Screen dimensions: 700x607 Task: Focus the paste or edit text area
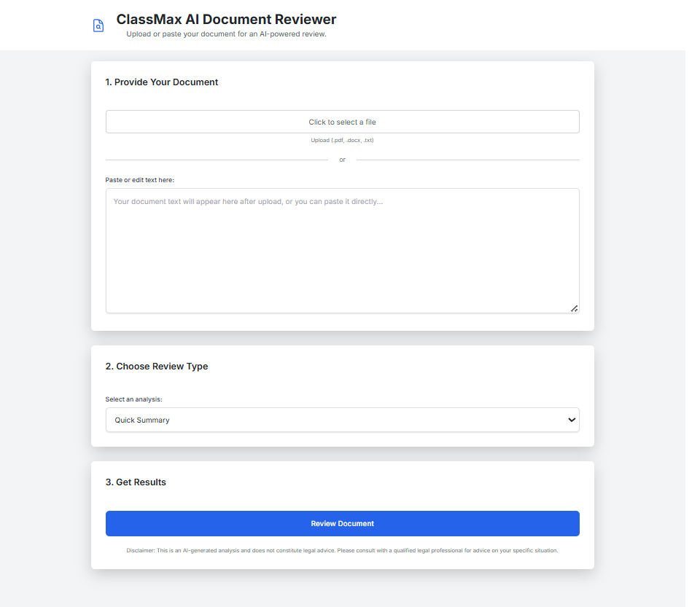(343, 251)
